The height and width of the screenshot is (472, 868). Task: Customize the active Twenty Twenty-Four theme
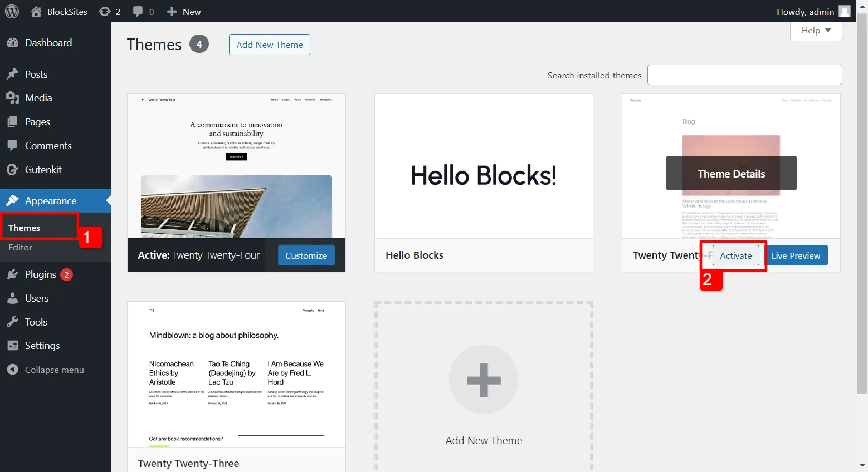tap(306, 255)
